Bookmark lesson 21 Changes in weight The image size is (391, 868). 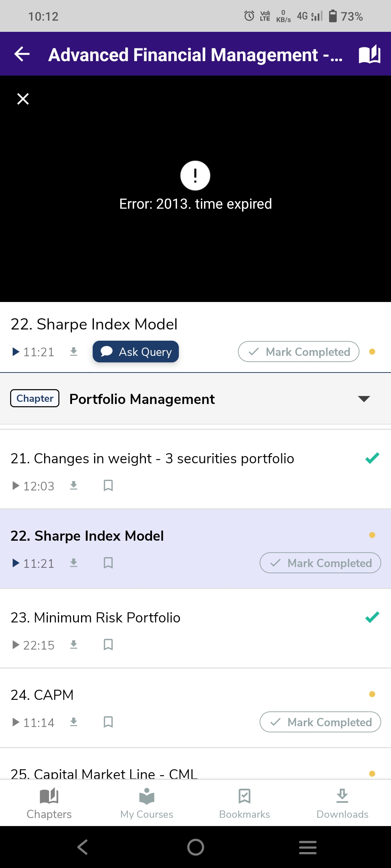(x=108, y=485)
